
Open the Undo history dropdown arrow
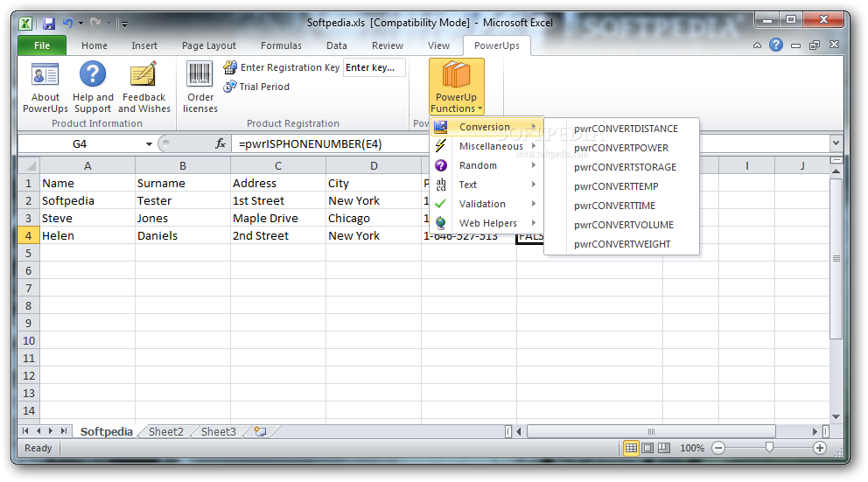(x=80, y=24)
